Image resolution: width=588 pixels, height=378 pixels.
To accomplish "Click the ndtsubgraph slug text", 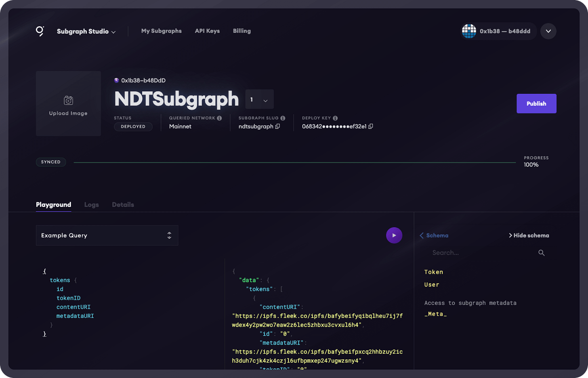I will (x=256, y=126).
